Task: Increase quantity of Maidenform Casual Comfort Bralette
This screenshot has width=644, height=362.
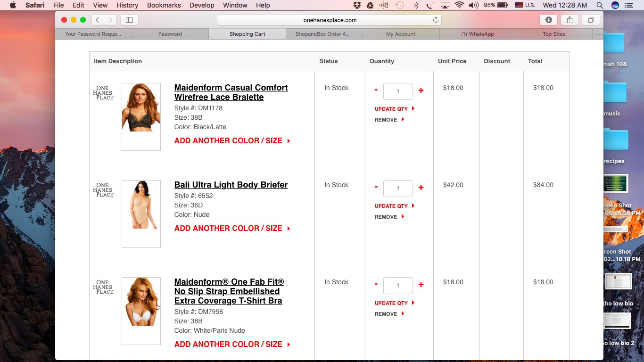Action: click(x=421, y=90)
